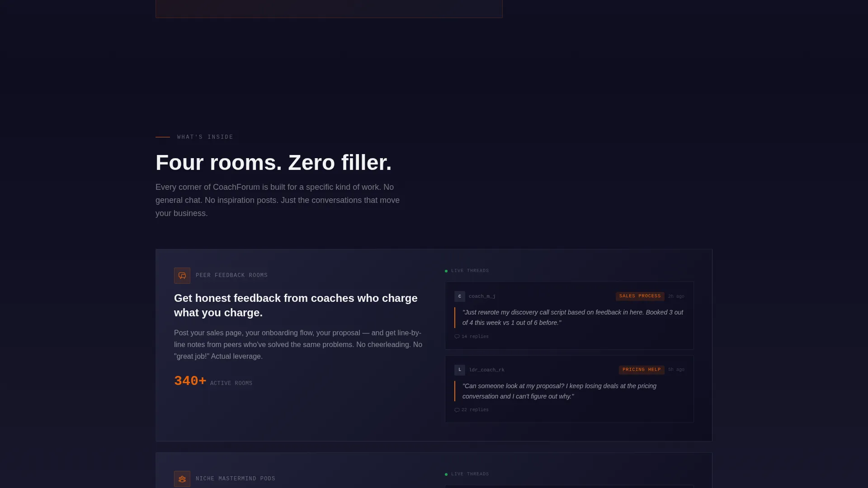Click the green Live Threads status dot

[446, 271]
